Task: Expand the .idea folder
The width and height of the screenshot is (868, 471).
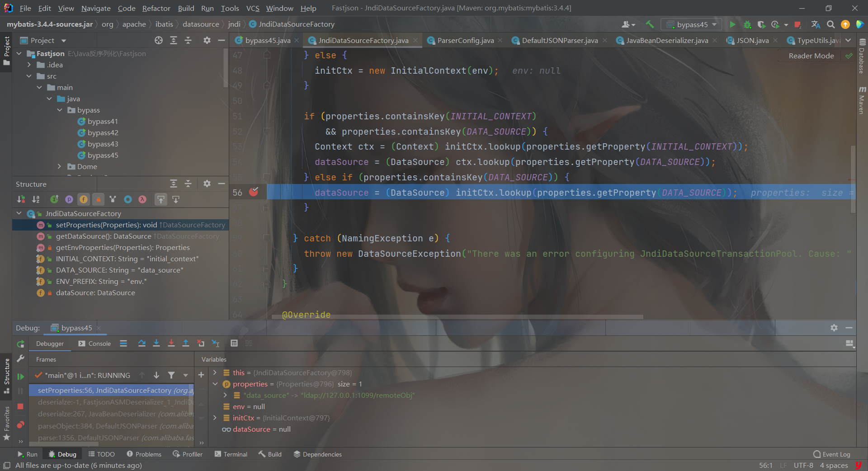Action: pyautogui.click(x=29, y=65)
